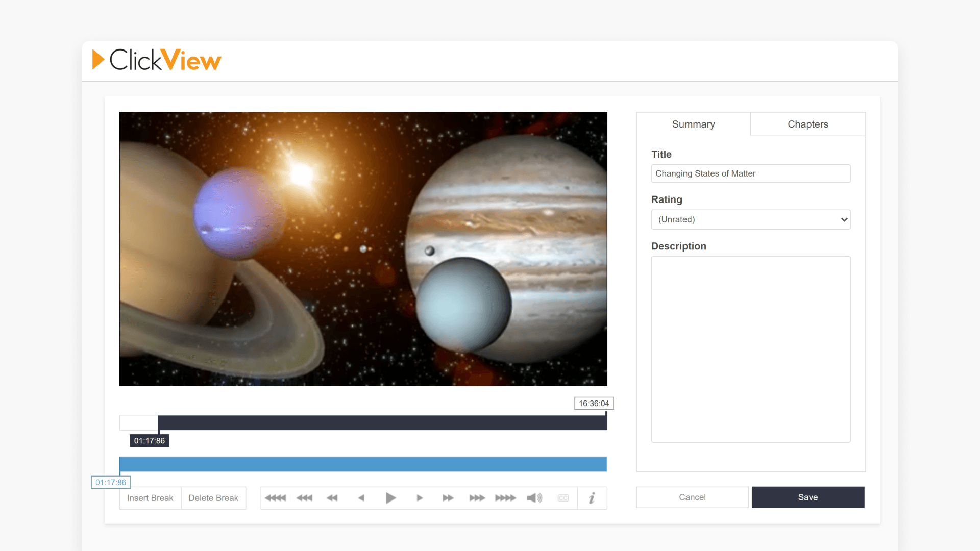Switch to the Chapters tab

tap(807, 124)
